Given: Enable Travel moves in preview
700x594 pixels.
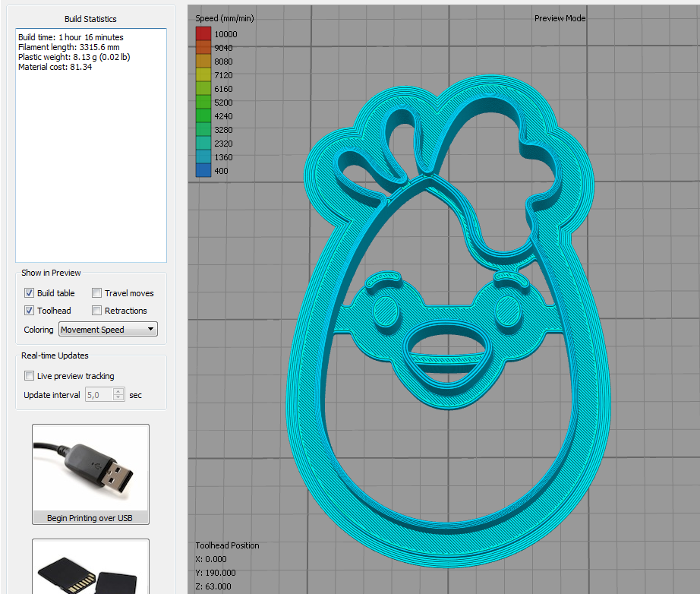Looking at the screenshot, I should tap(96, 293).
